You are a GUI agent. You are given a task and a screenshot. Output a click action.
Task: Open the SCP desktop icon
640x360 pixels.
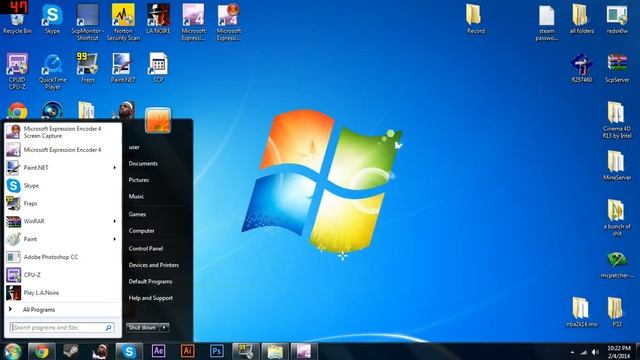tap(158, 68)
